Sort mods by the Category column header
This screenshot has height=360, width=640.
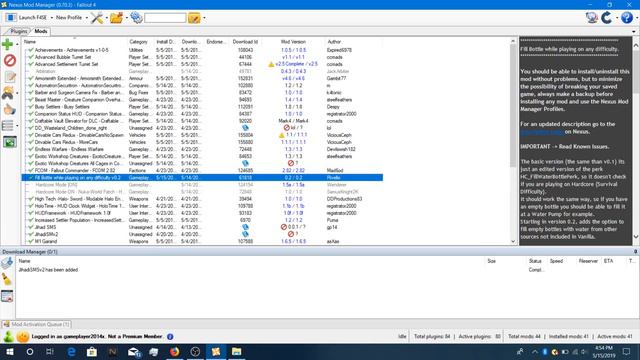tap(138, 42)
